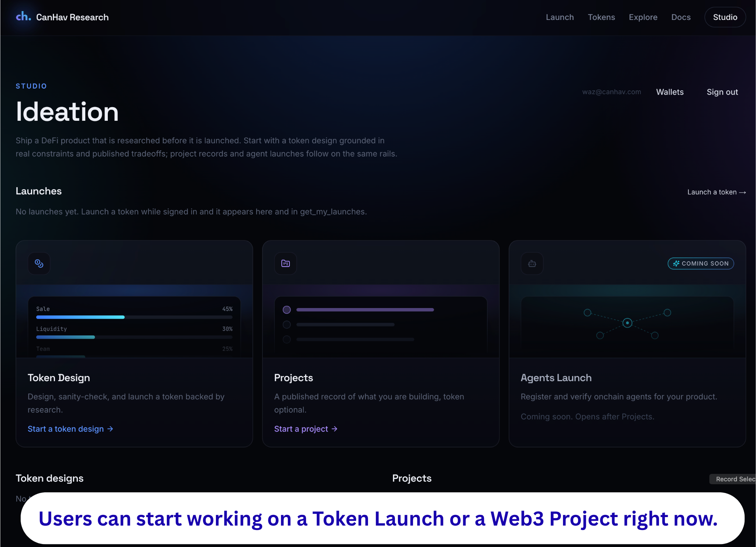This screenshot has width=756, height=547.
Task: Go to the Explore nav item
Action: (643, 17)
